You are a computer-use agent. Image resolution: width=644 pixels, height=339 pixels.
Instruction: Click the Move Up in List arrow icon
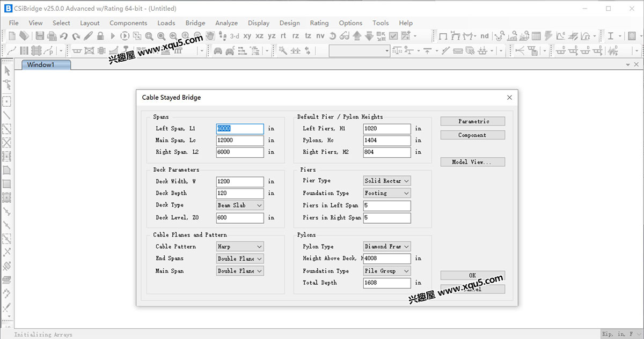[357, 36]
